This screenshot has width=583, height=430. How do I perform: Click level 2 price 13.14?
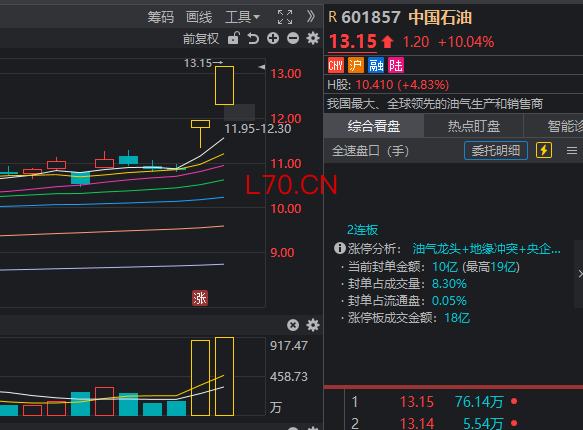click(416, 423)
